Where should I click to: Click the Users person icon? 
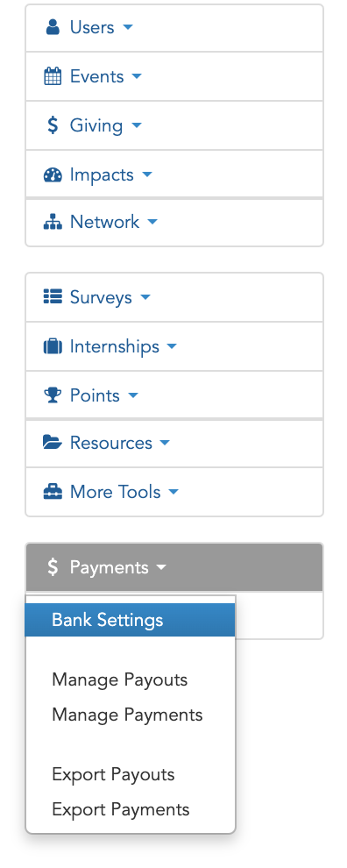(53, 27)
